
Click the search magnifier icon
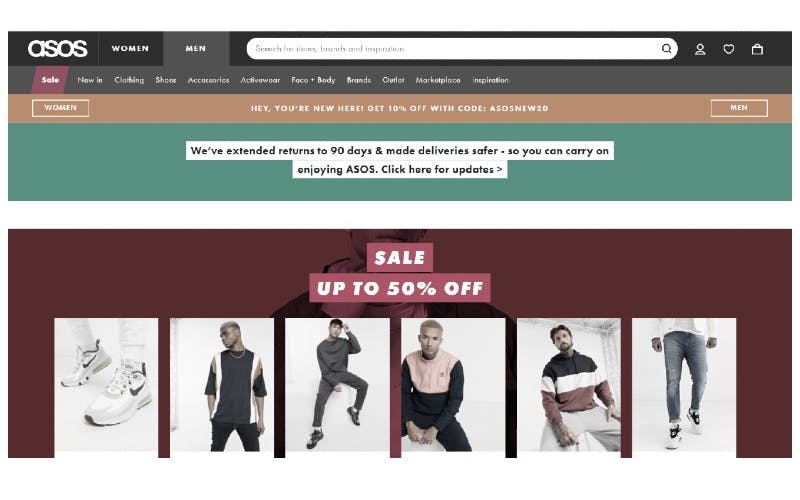(666, 48)
